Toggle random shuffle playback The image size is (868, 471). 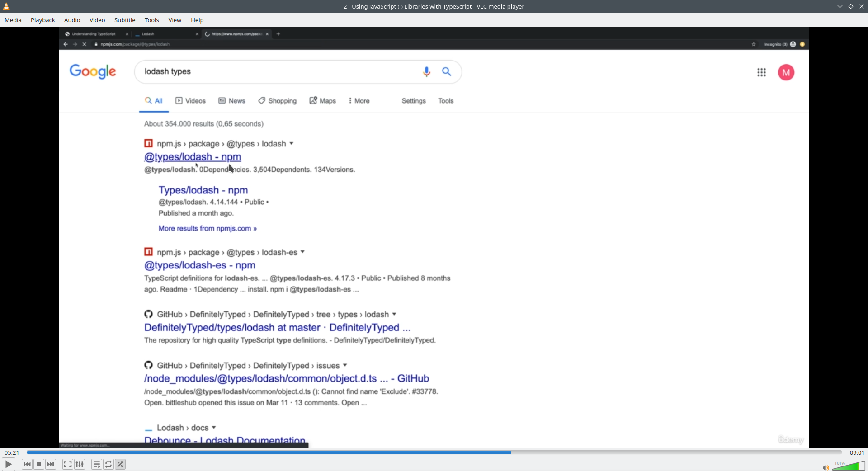point(120,464)
